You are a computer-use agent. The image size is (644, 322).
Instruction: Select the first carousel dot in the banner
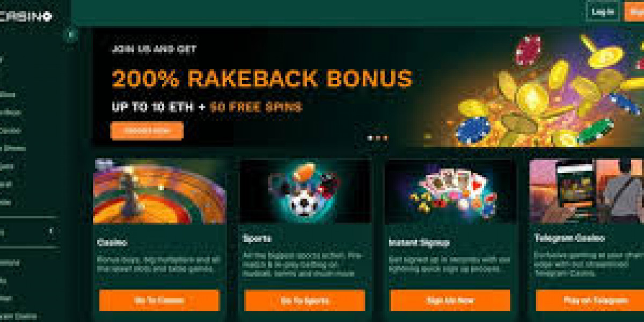[370, 138]
